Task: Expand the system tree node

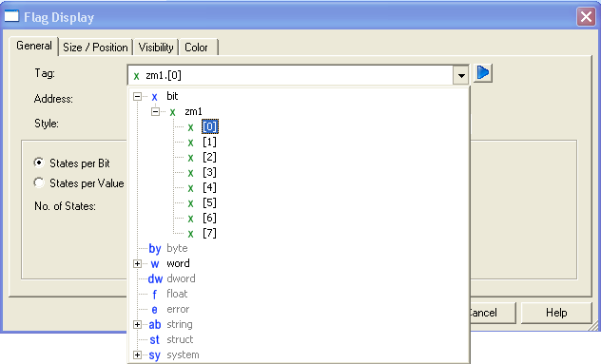Action: point(137,355)
